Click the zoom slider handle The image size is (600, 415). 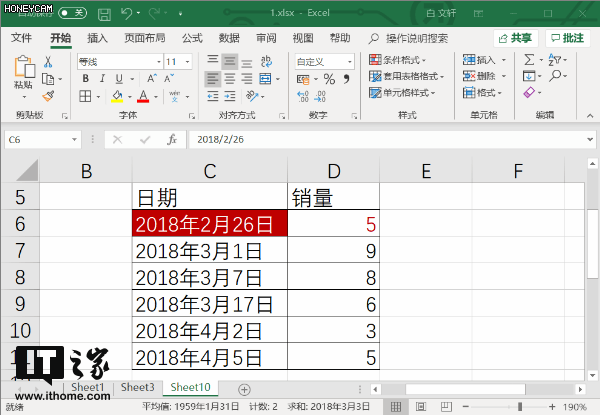[x=520, y=407]
